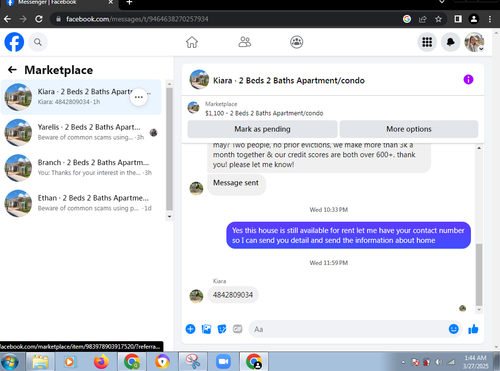Click the Google icon in the address bar
This screenshot has height=371, width=500.
(x=407, y=19)
